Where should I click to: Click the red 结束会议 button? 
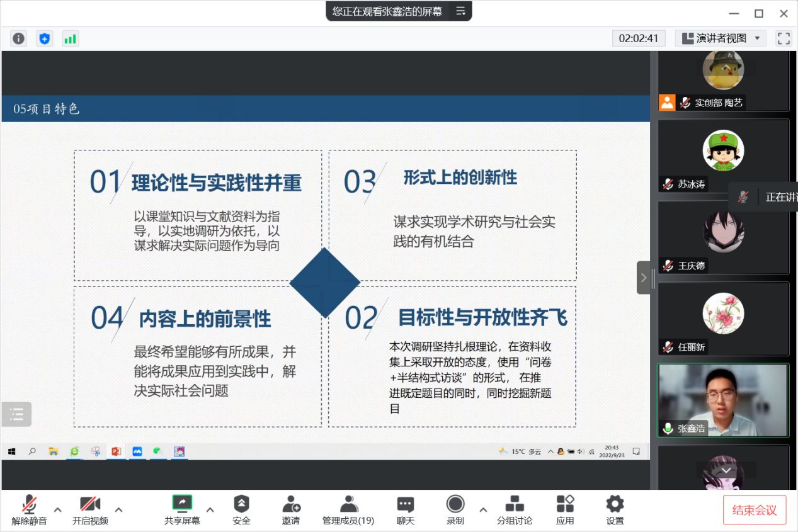[755, 510]
